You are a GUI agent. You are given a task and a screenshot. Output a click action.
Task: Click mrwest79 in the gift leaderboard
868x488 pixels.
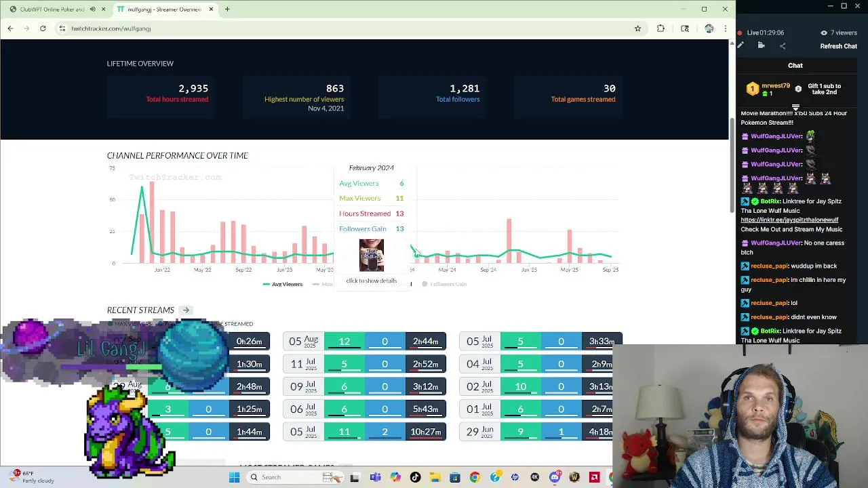point(775,86)
